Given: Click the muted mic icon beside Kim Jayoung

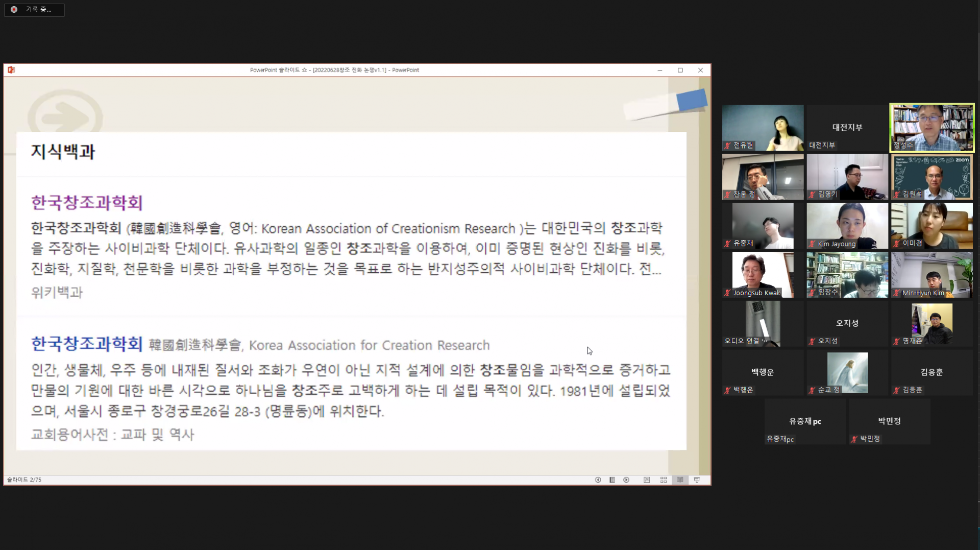Looking at the screenshot, I should coord(812,244).
